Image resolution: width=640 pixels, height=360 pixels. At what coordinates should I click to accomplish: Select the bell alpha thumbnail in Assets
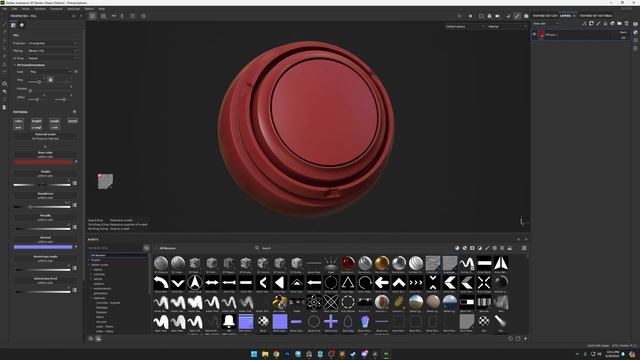click(229, 322)
